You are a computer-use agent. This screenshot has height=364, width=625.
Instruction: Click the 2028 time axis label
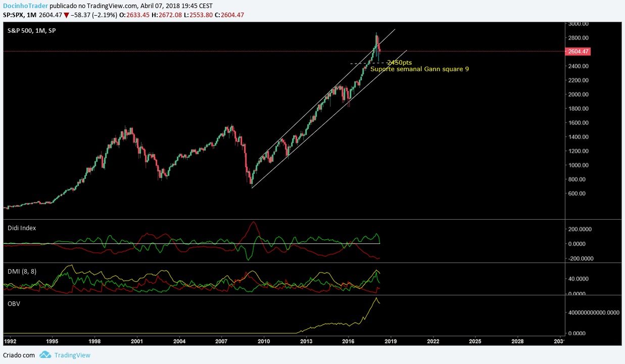point(518,342)
